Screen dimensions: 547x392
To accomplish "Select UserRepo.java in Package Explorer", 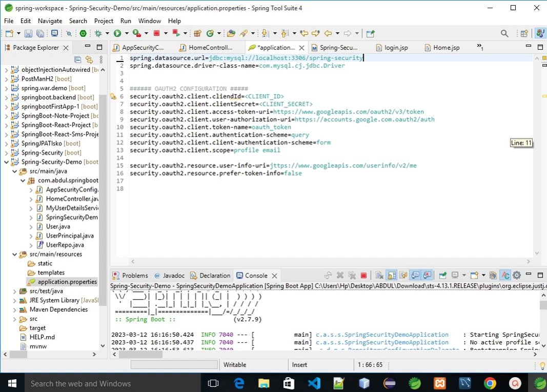I will [x=65, y=245].
